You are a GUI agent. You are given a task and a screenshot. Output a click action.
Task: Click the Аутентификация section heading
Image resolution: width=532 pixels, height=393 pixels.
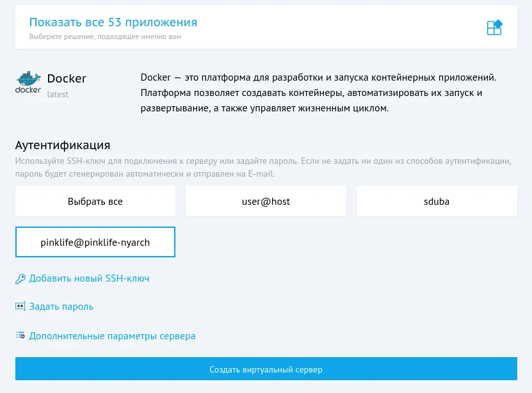point(62,145)
